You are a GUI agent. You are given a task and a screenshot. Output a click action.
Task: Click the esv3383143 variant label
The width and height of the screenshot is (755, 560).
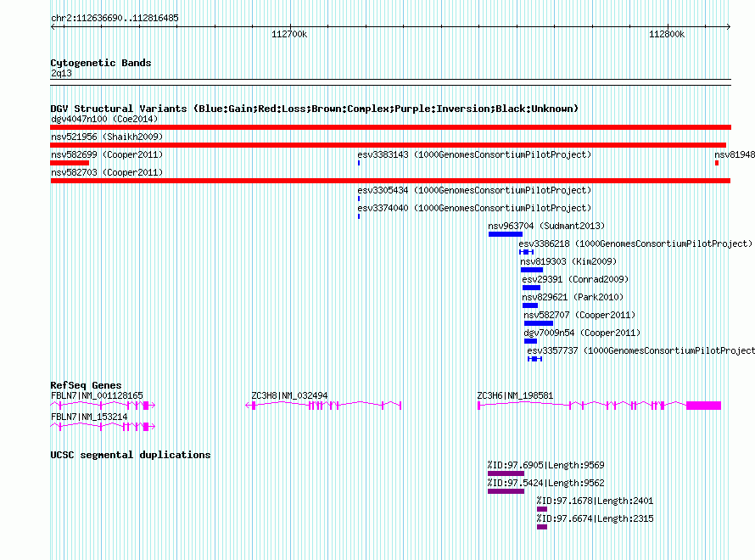474,154
